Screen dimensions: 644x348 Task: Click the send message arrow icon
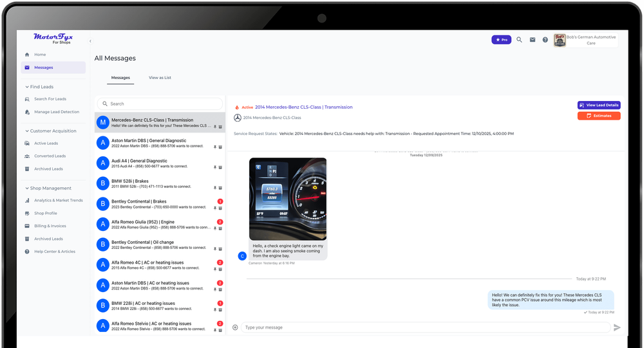click(617, 327)
